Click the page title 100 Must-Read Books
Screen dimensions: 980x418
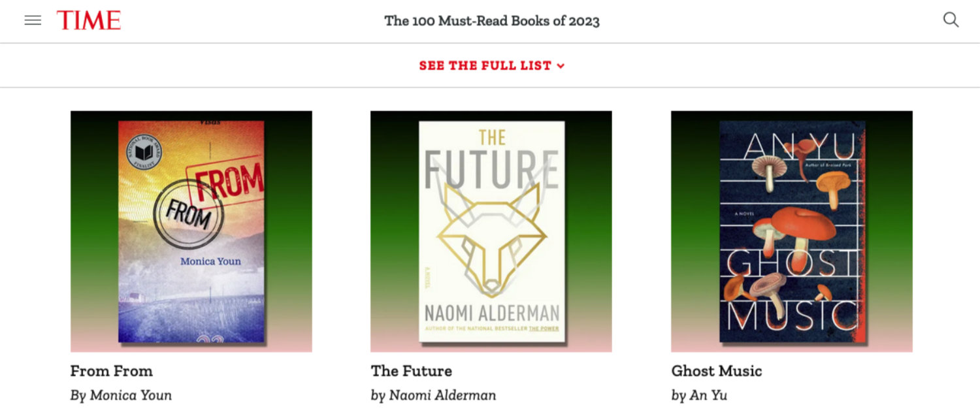(492, 21)
